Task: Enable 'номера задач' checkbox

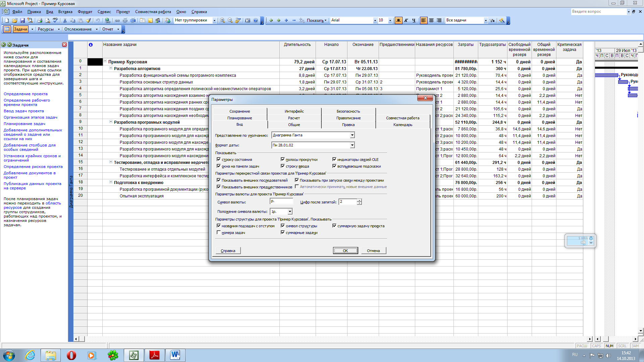Action: (x=219, y=233)
